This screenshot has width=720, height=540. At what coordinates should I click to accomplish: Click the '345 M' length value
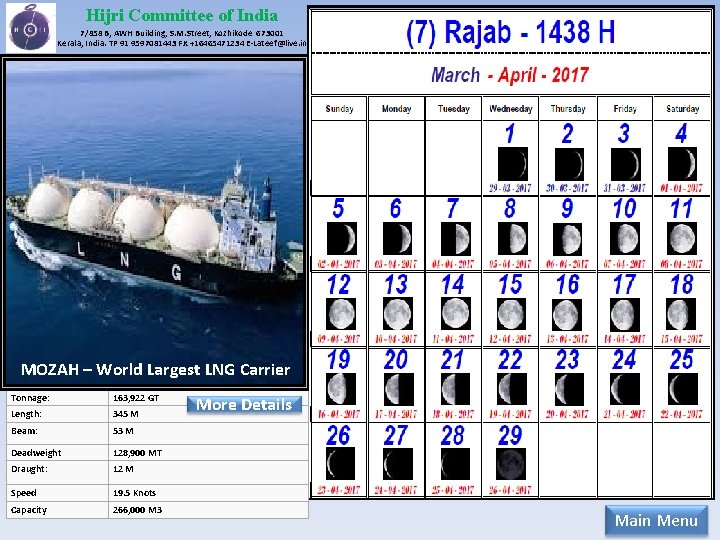tap(125, 414)
